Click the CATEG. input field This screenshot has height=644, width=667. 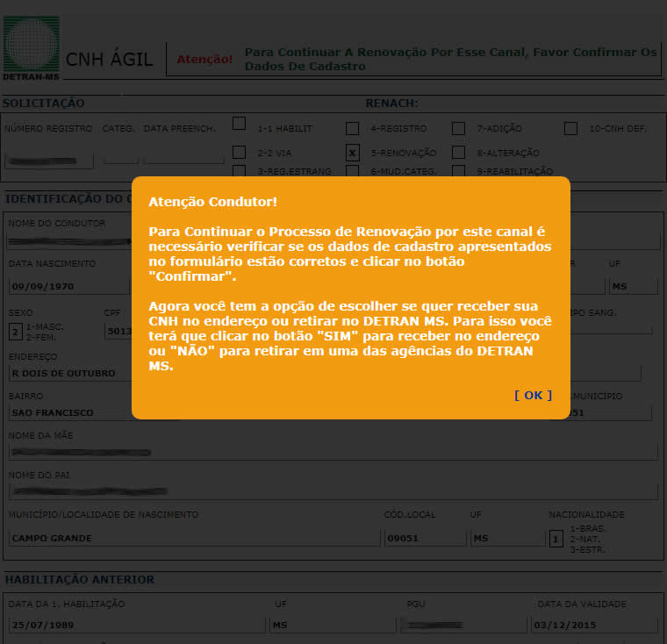pyautogui.click(x=121, y=160)
